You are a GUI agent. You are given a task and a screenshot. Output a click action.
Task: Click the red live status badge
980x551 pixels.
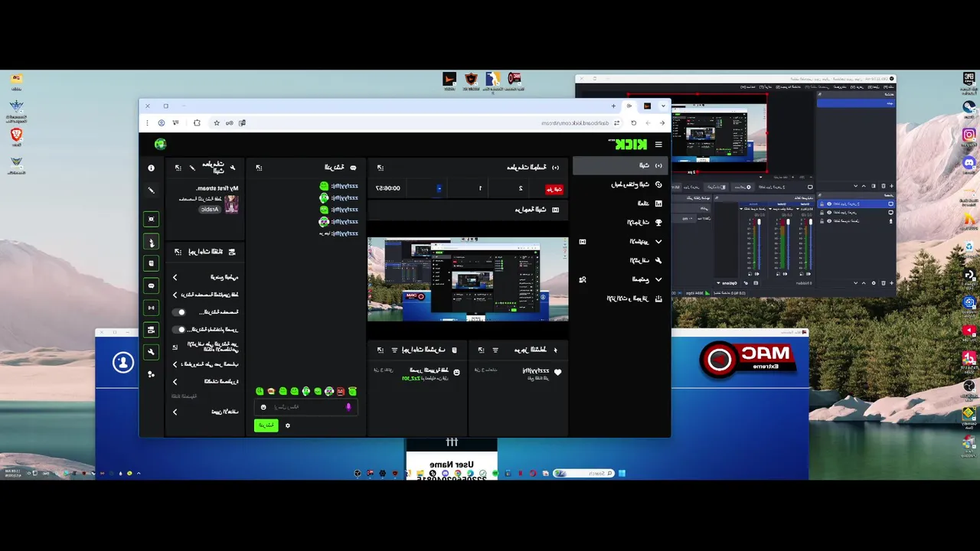(554, 189)
